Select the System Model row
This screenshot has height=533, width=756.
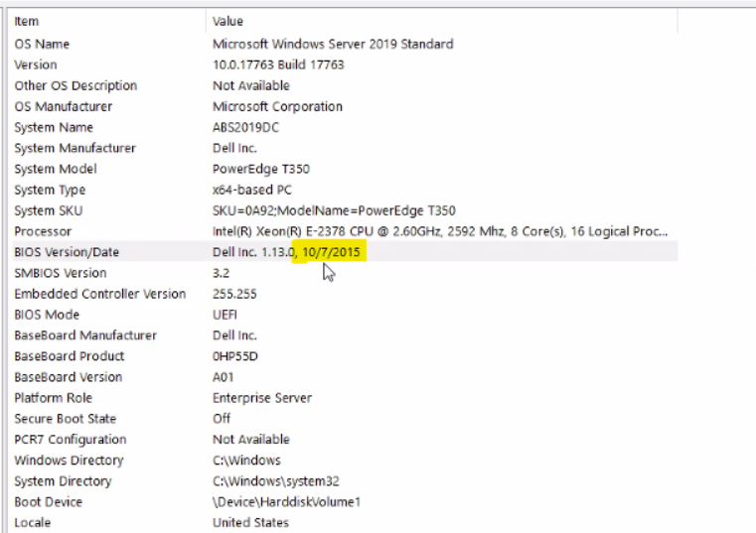[55, 169]
